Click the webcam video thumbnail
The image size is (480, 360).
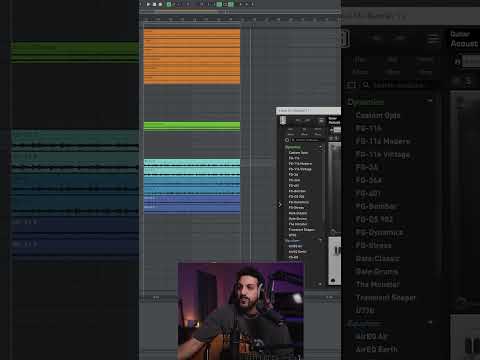point(241,311)
